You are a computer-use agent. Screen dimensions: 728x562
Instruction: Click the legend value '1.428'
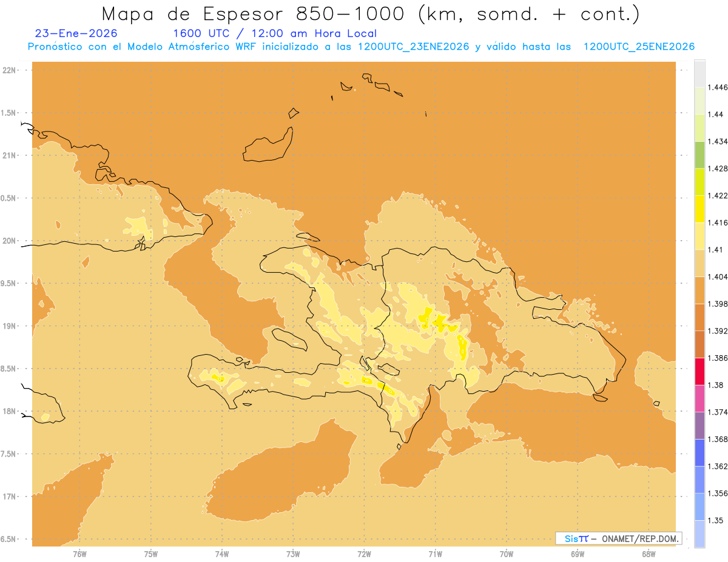pos(719,169)
